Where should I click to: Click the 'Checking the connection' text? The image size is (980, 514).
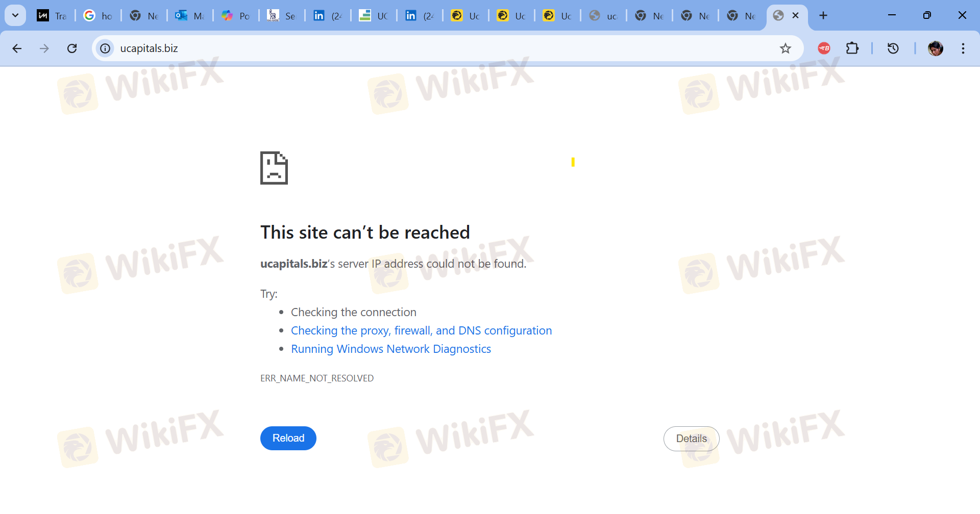pos(354,312)
